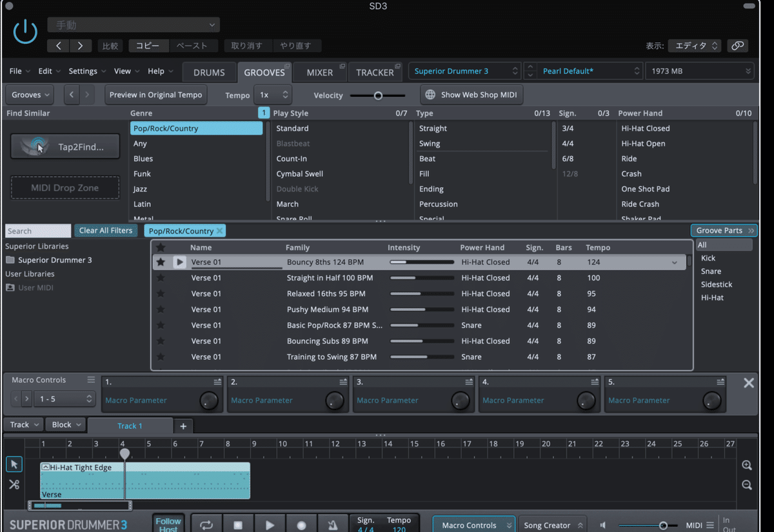Select the arrow pointer tool above the scissors
This screenshot has width=774, height=532.
point(14,464)
